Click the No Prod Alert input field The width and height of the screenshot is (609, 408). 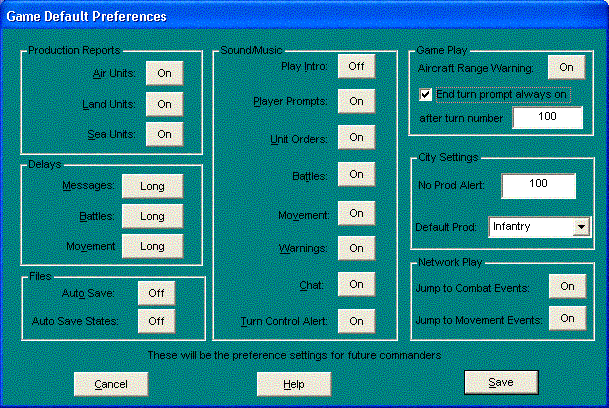(x=538, y=186)
